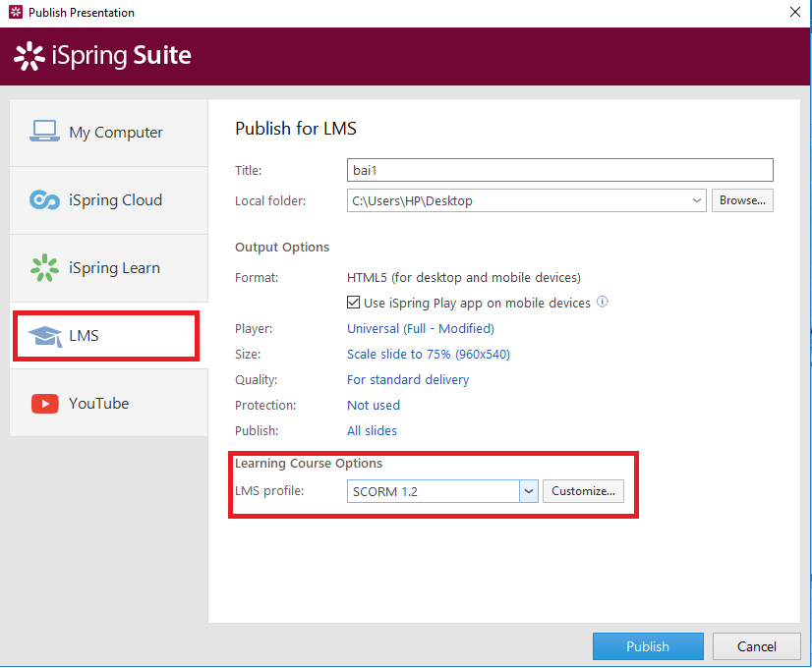812x668 pixels.
Task: Click the Publish Presentation title bar app icon
Action: [16, 12]
